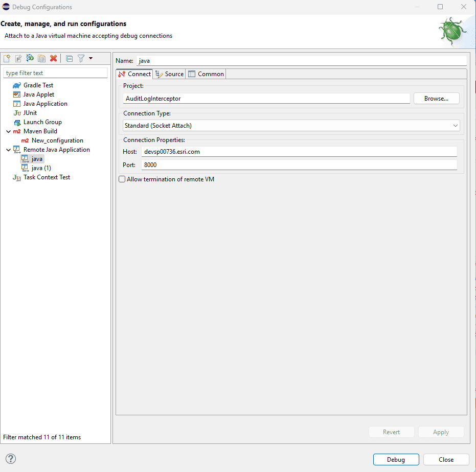Switch to the Source tab
This screenshot has height=472, width=476.
coord(169,74)
